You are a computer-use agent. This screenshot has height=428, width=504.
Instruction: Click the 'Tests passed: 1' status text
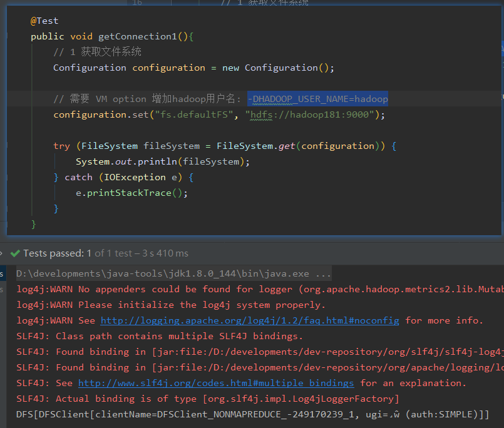pyautogui.click(x=57, y=253)
